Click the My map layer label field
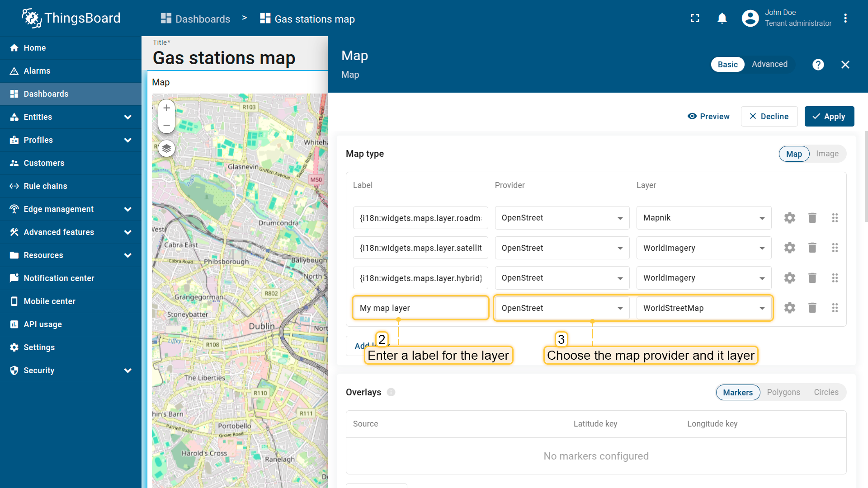The height and width of the screenshot is (488, 868). pos(420,308)
